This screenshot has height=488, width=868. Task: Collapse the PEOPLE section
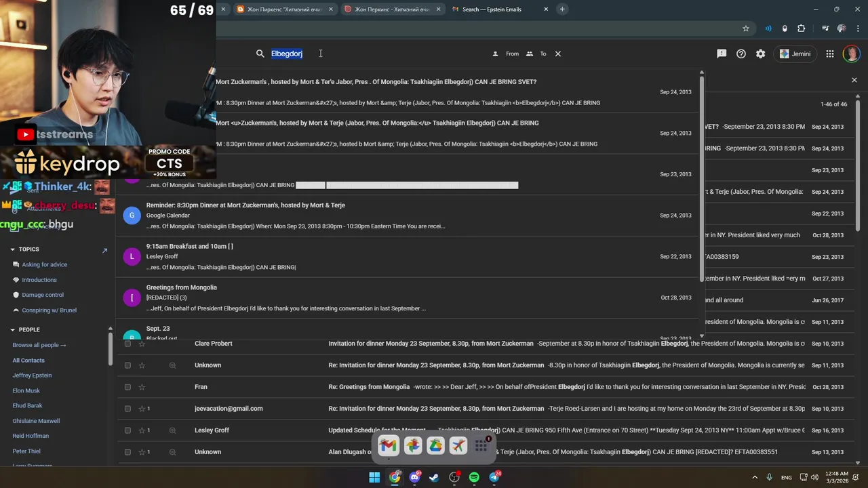click(x=12, y=330)
